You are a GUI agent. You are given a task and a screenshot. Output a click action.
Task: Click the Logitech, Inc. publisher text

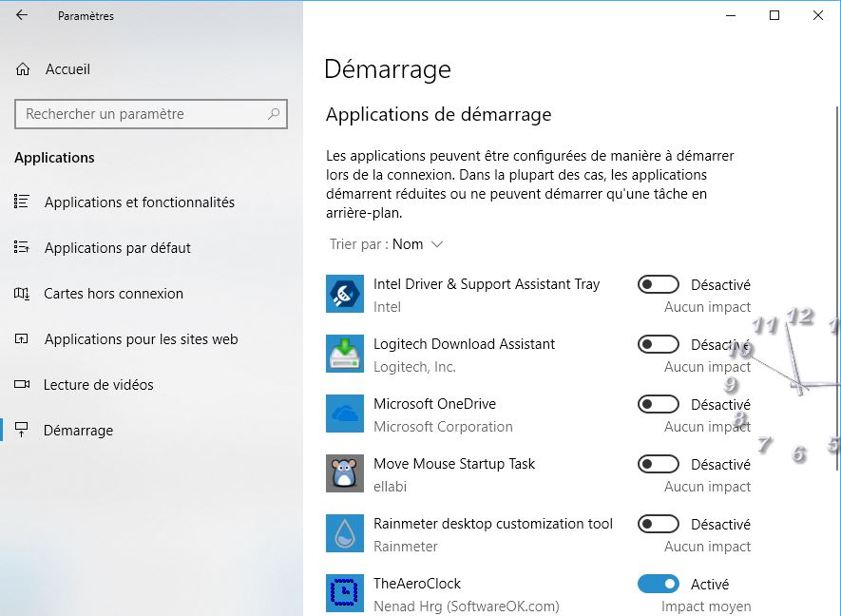point(414,367)
